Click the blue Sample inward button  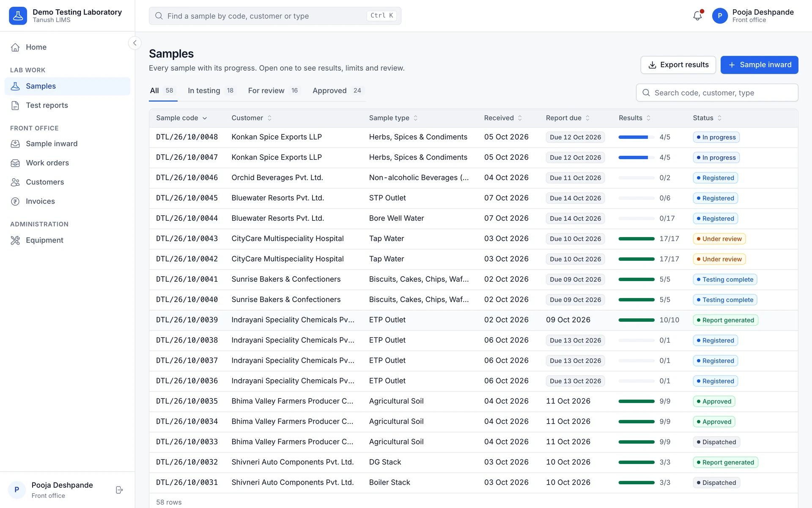tap(759, 65)
